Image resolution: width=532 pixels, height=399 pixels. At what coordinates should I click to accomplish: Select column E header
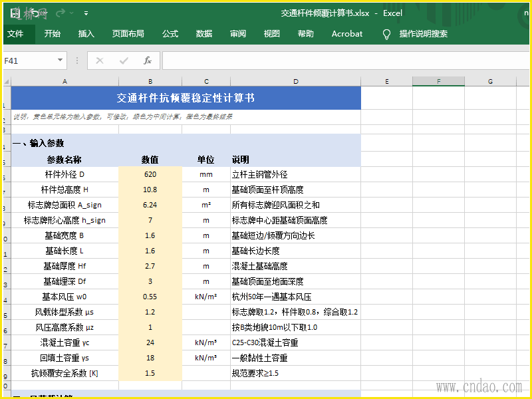(x=387, y=81)
